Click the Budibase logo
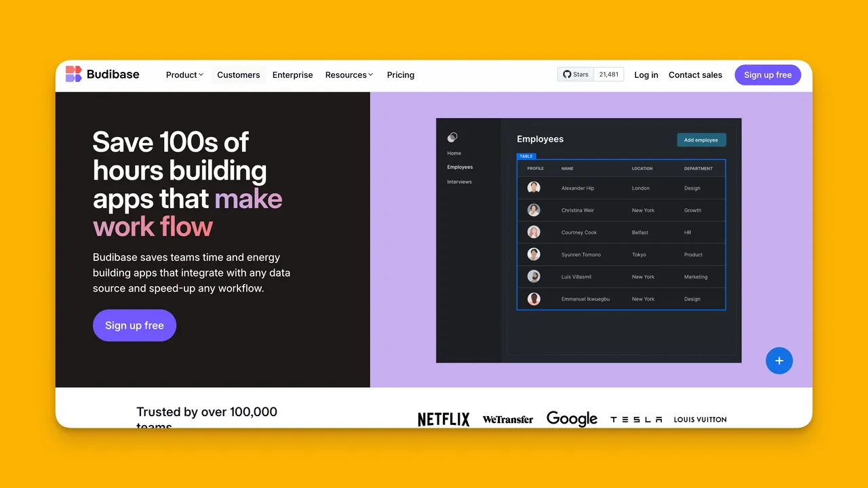Screen dimensions: 868x488 point(102,75)
